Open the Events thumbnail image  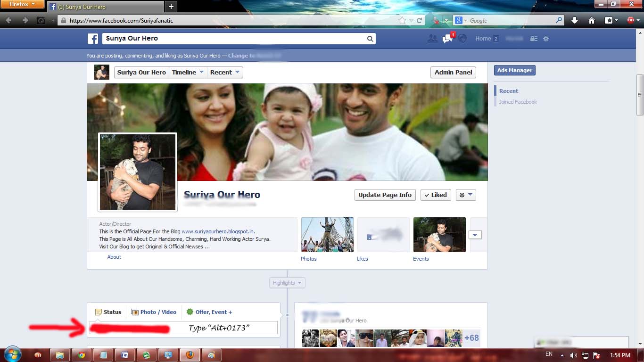pyautogui.click(x=439, y=235)
